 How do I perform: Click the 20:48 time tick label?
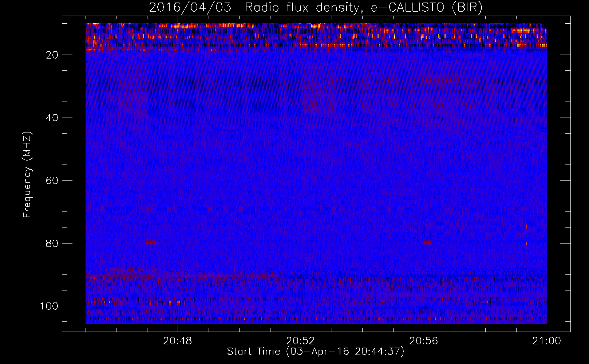point(178,341)
